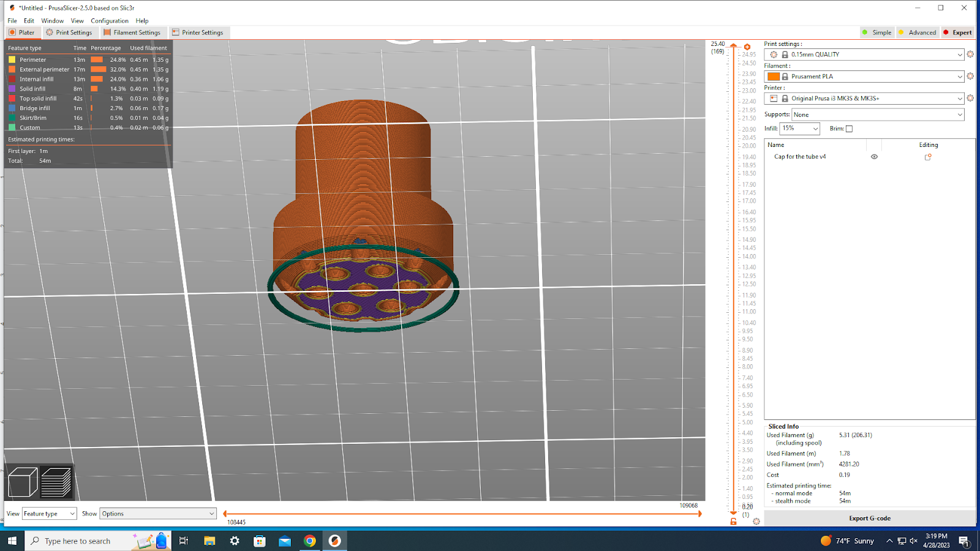Open the Edit menu
This screenshot has height=551, width=980.
coord(29,21)
